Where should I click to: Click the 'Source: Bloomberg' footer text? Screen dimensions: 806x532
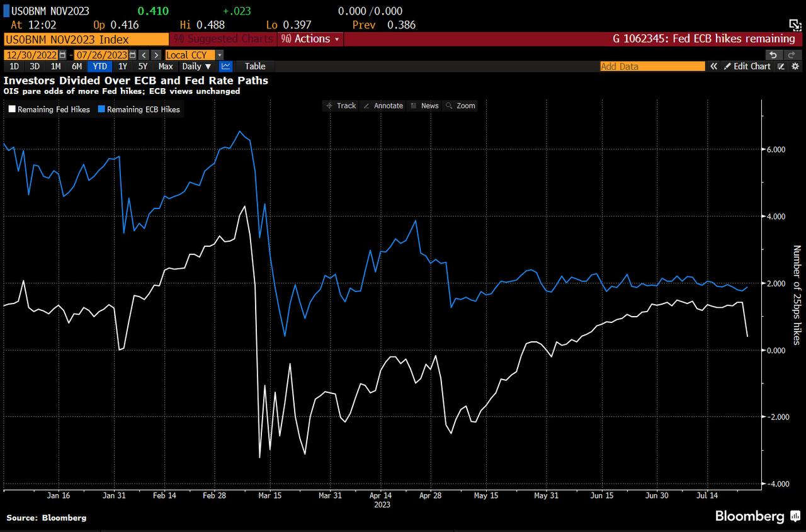[47, 518]
